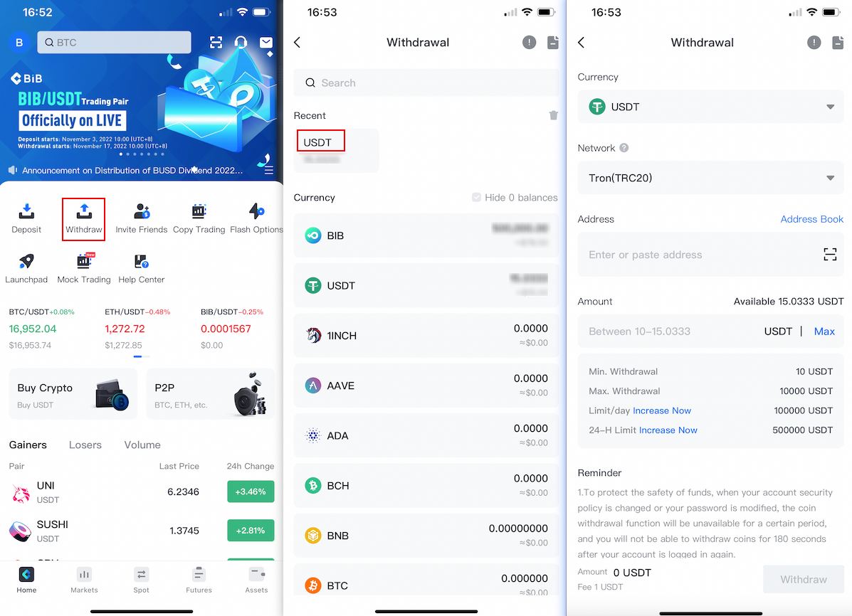Open the Address Book link
The image size is (852, 616).
(x=812, y=219)
